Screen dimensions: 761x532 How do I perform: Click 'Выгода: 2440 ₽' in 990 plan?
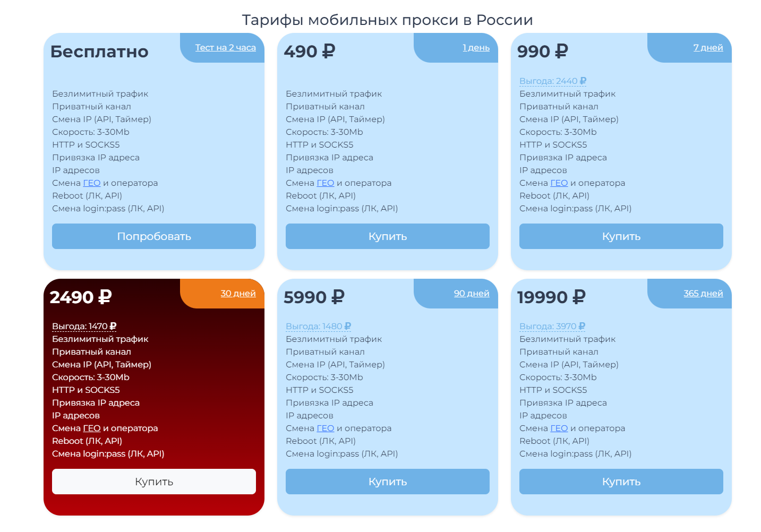pyautogui.click(x=553, y=81)
